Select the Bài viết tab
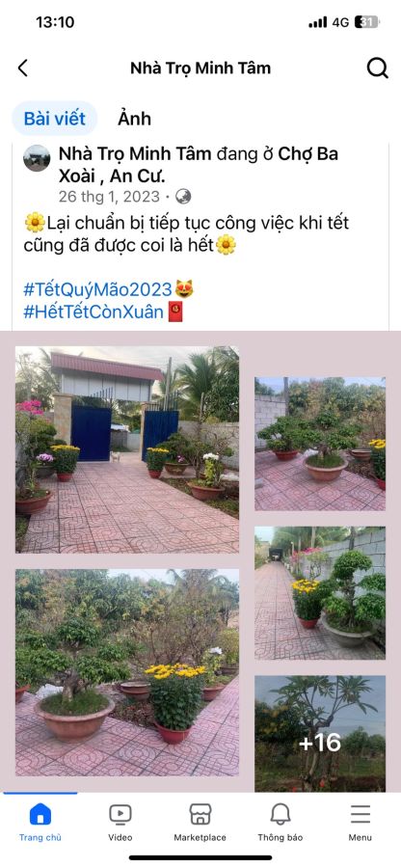The height and width of the screenshot is (868, 401). click(x=55, y=119)
